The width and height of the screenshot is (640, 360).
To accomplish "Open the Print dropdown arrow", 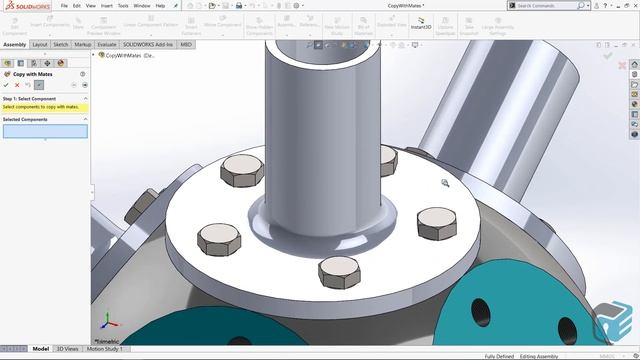I will [245, 6].
